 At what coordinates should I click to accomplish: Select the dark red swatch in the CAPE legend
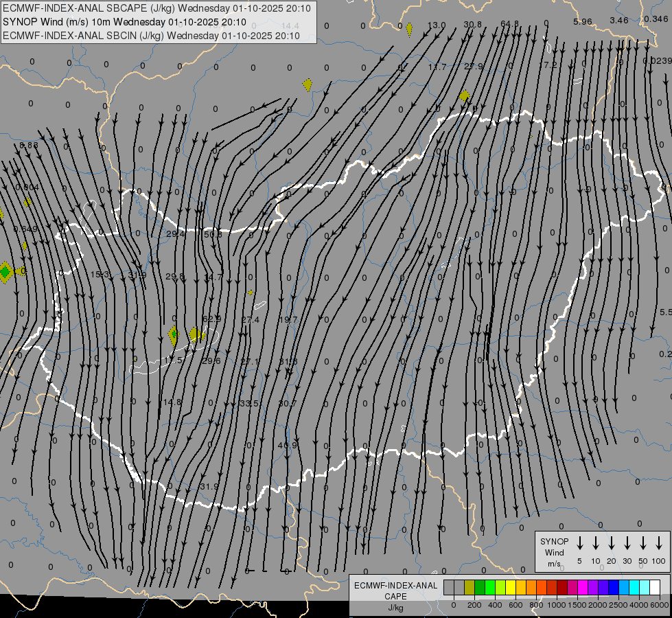tap(562, 587)
